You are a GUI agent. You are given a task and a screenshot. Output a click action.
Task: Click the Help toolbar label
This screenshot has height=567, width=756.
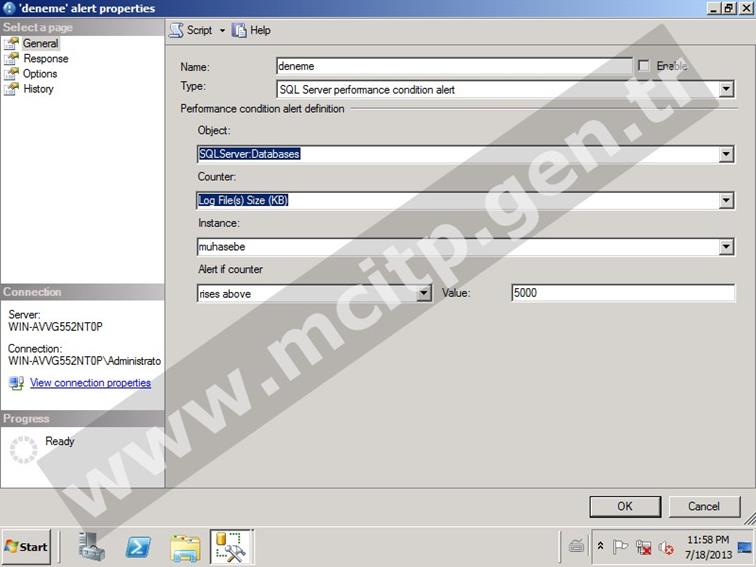coord(260,30)
